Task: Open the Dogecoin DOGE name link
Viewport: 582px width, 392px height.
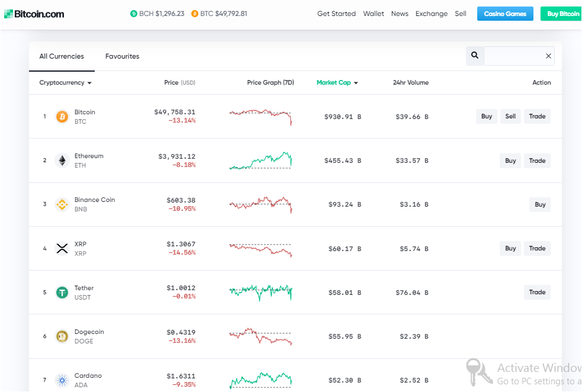Action: point(89,336)
